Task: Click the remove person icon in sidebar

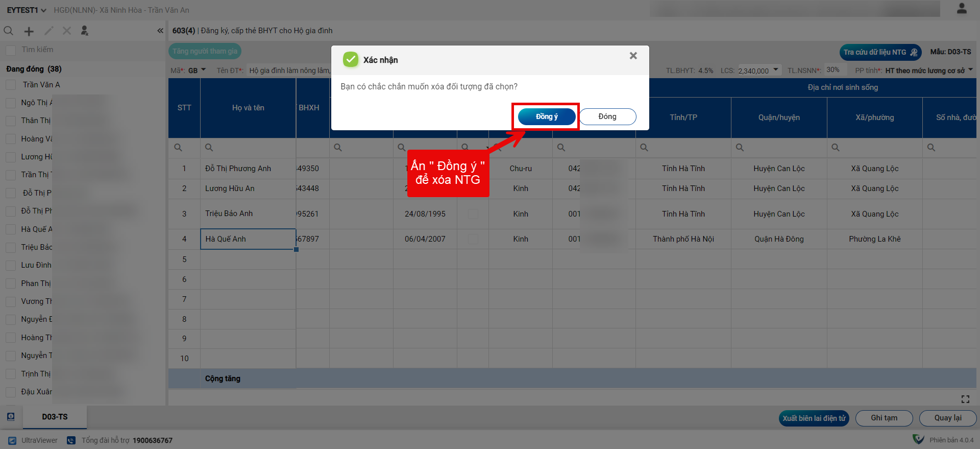Action: pos(85,31)
